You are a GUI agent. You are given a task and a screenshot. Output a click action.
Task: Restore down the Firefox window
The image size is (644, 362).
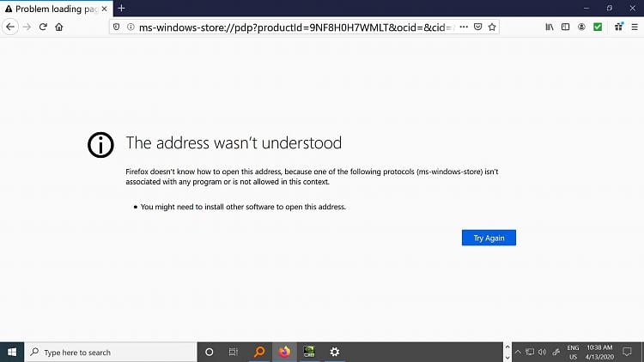[610, 9]
